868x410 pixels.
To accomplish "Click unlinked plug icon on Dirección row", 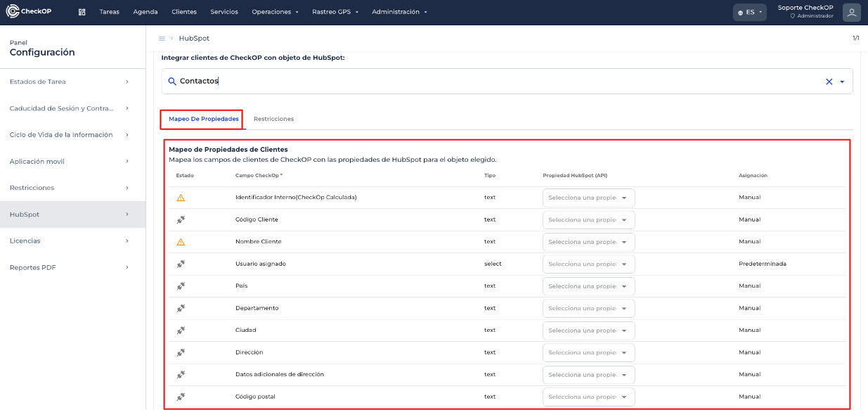I will pyautogui.click(x=181, y=352).
